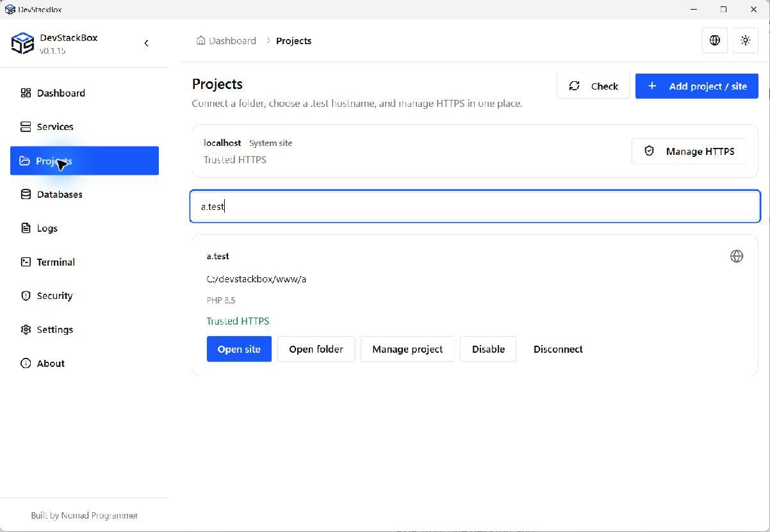Viewport: 770px width, 532px height.
Task: Click Manage HTTPS for localhost
Action: click(x=689, y=151)
